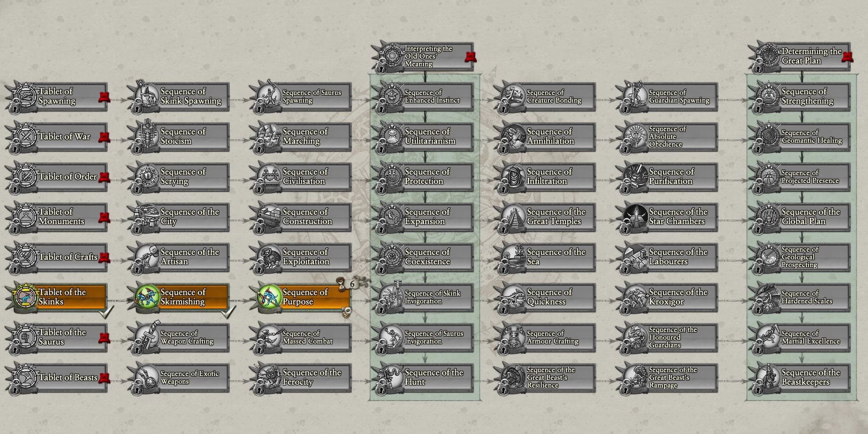Screen dimensions: 868x434
Task: Click the Sequence of the Artisan icon
Action: [147, 256]
